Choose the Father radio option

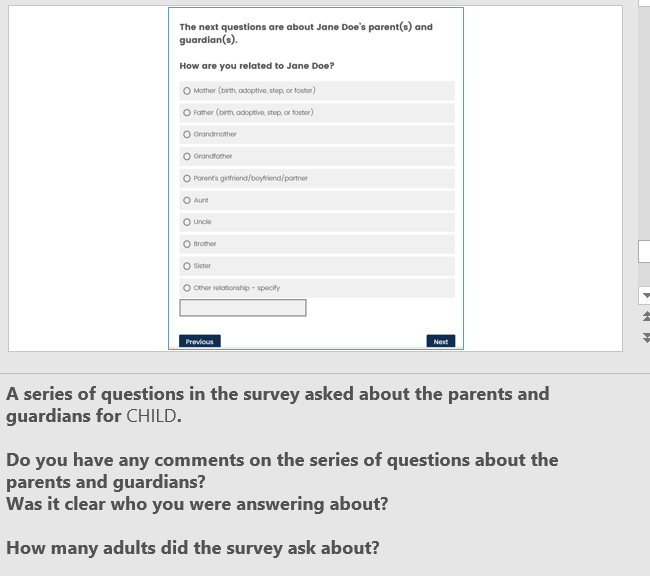pos(187,113)
